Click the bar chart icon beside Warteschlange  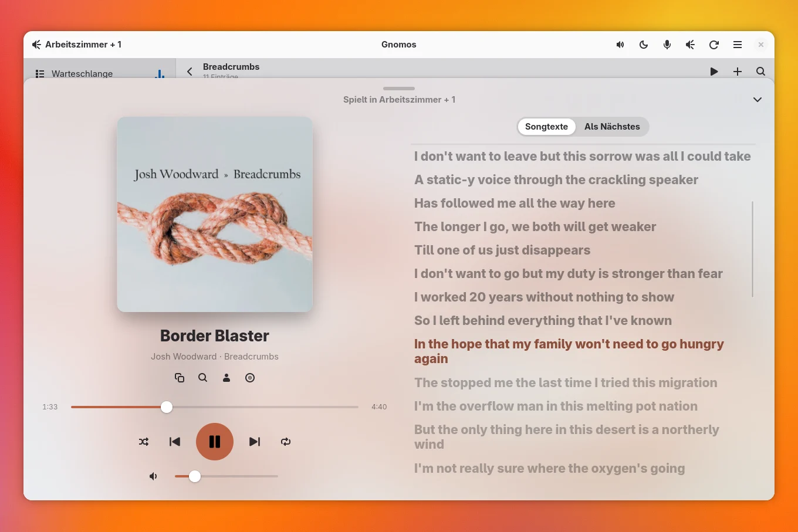pyautogui.click(x=160, y=74)
